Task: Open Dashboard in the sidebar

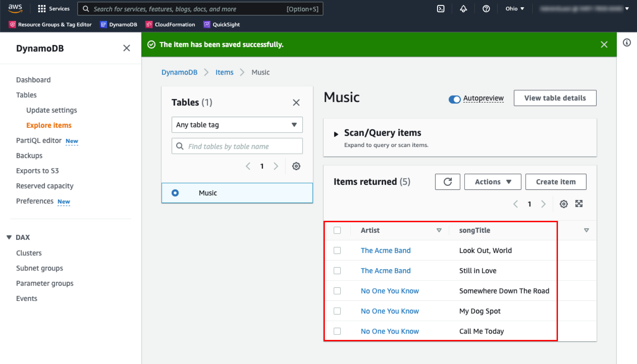Action: (33, 80)
